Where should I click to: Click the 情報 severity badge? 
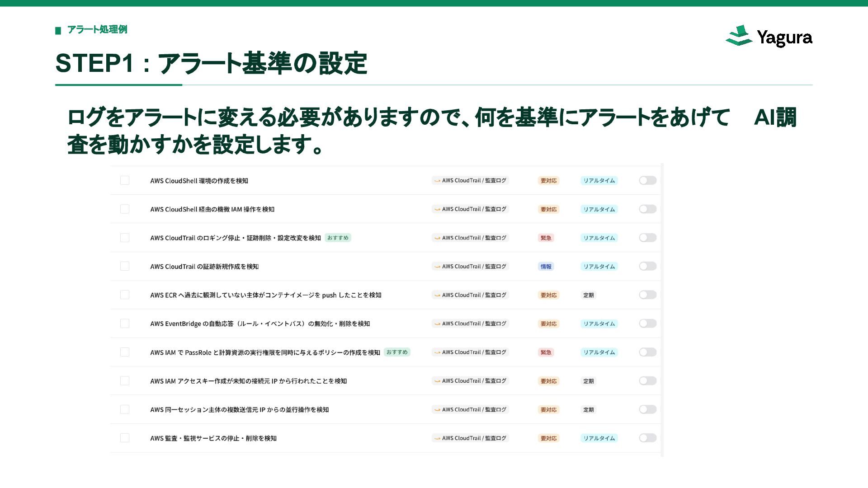click(x=546, y=267)
